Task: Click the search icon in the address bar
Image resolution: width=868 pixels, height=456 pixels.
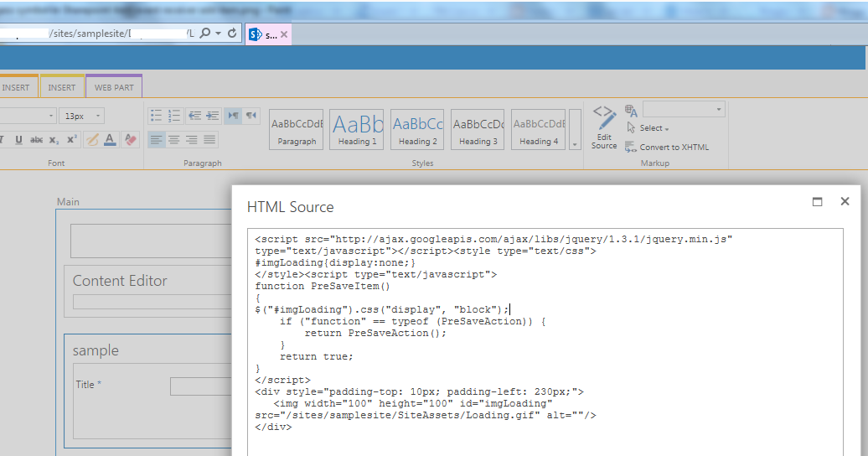Action: click(x=204, y=34)
